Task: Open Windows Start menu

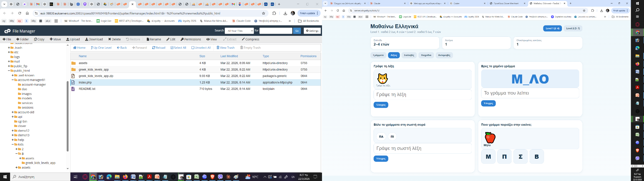Action: coord(5,177)
